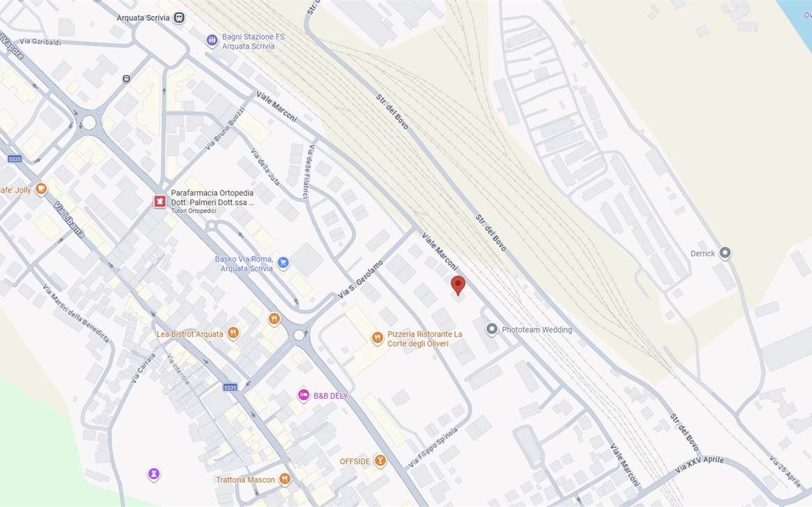Open the B&B DELY text label

(330, 396)
